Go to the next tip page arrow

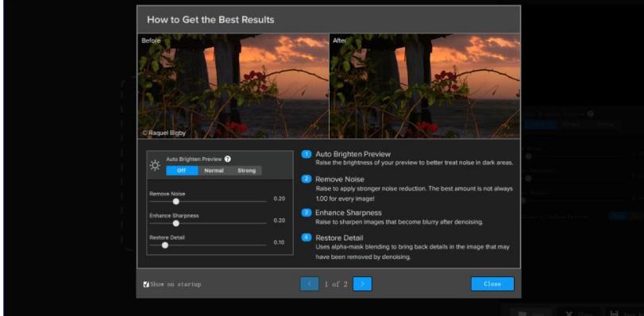pos(362,284)
